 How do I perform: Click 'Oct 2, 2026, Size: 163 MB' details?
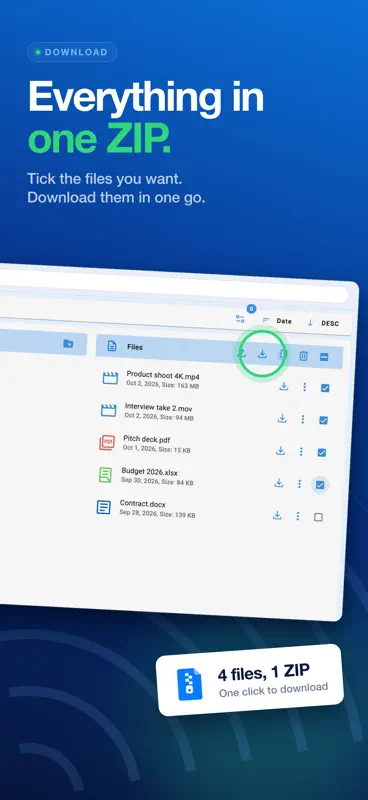[x=163, y=385]
